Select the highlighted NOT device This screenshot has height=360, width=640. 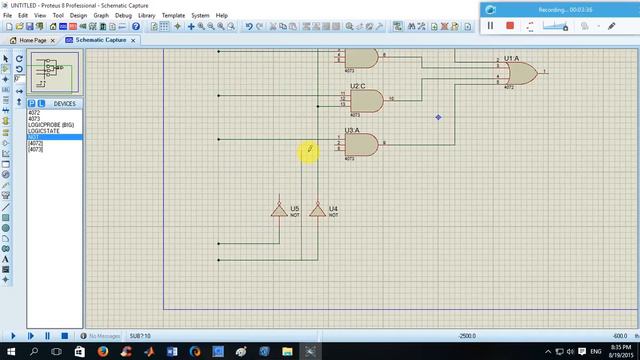[x=55, y=137]
